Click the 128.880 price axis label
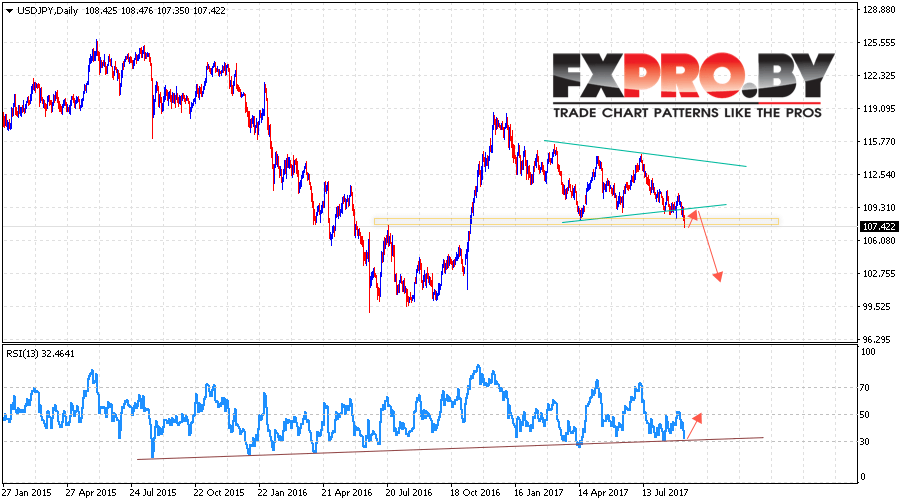 point(877,9)
